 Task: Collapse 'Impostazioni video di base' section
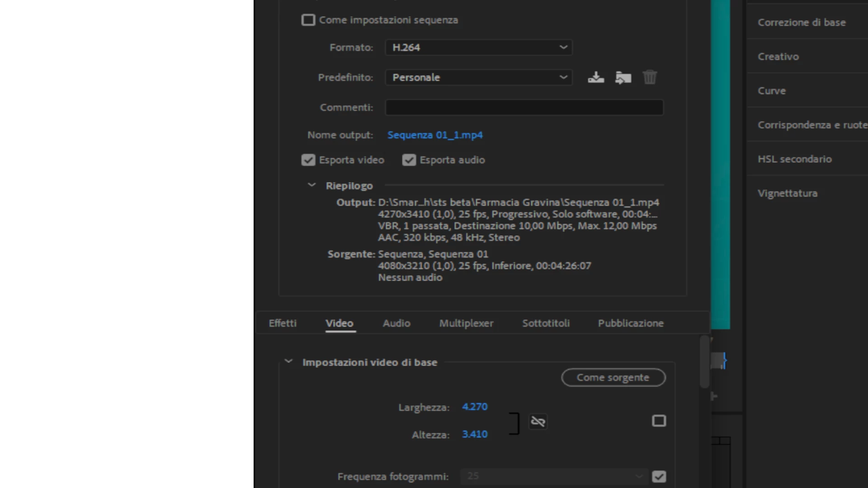pyautogui.click(x=288, y=362)
